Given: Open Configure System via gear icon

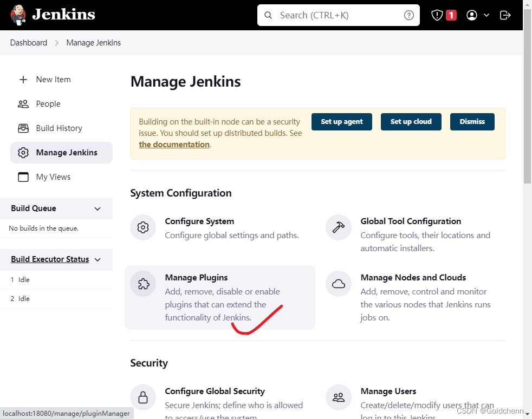Looking at the screenshot, I should pyautogui.click(x=143, y=227).
